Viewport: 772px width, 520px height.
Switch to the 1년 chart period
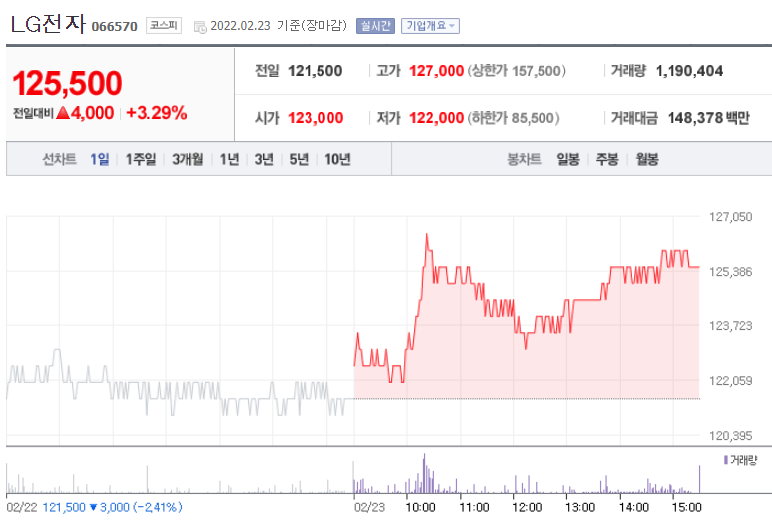(229, 159)
